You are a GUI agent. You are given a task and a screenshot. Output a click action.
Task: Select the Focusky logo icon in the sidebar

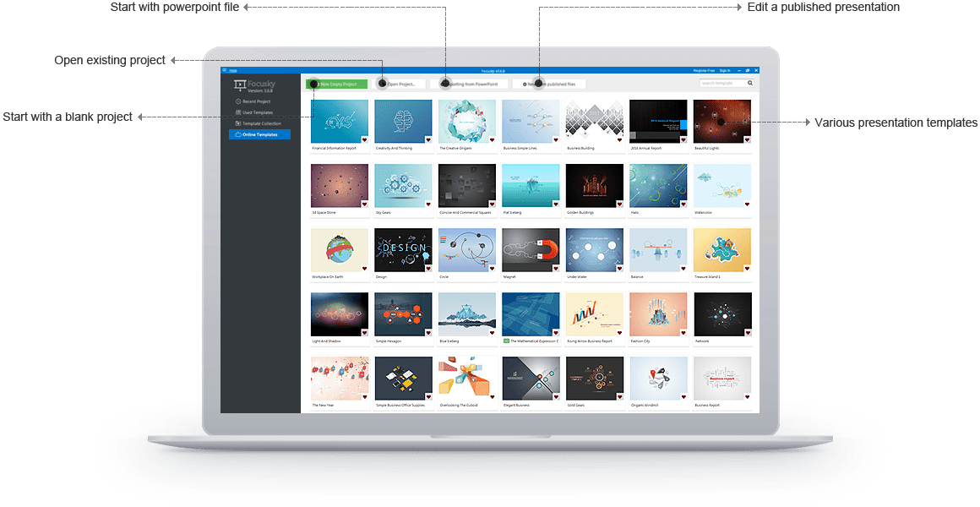(242, 85)
